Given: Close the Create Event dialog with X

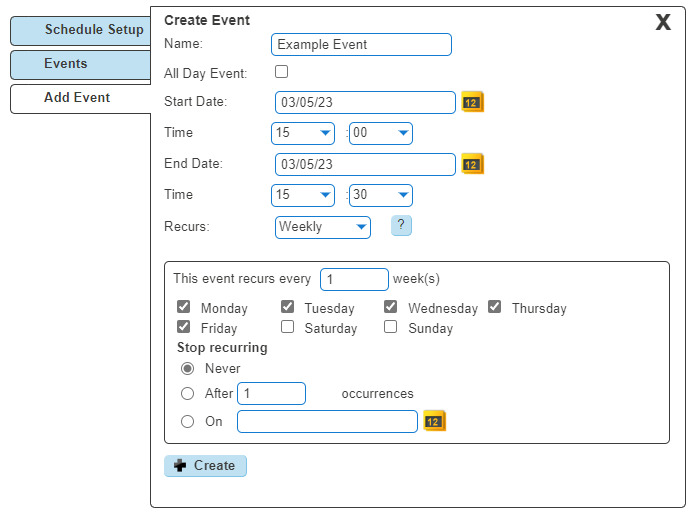Looking at the screenshot, I should (663, 22).
